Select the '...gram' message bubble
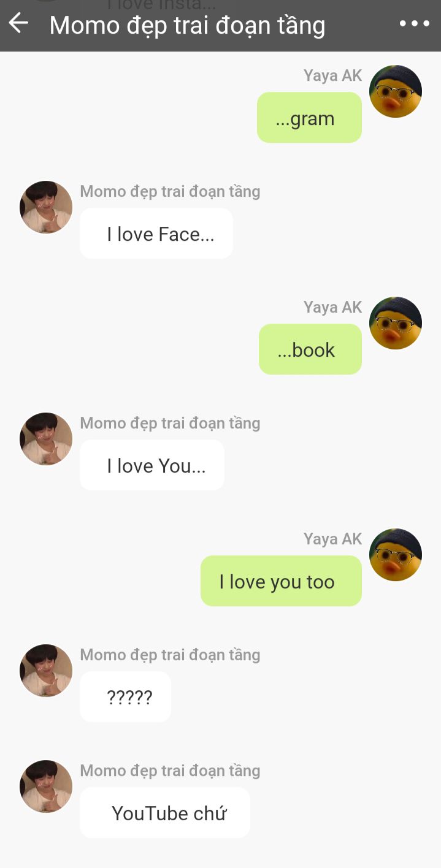 (x=309, y=118)
